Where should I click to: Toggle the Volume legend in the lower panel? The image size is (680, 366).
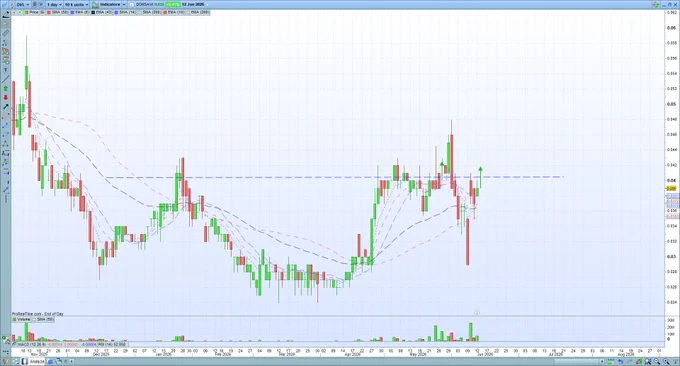[21, 320]
